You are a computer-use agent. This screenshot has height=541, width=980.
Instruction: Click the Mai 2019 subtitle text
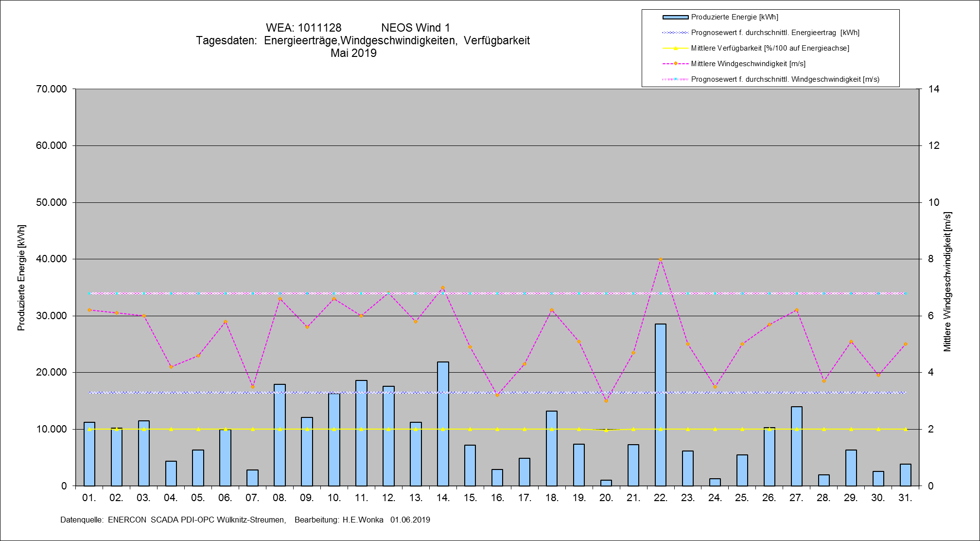click(353, 53)
